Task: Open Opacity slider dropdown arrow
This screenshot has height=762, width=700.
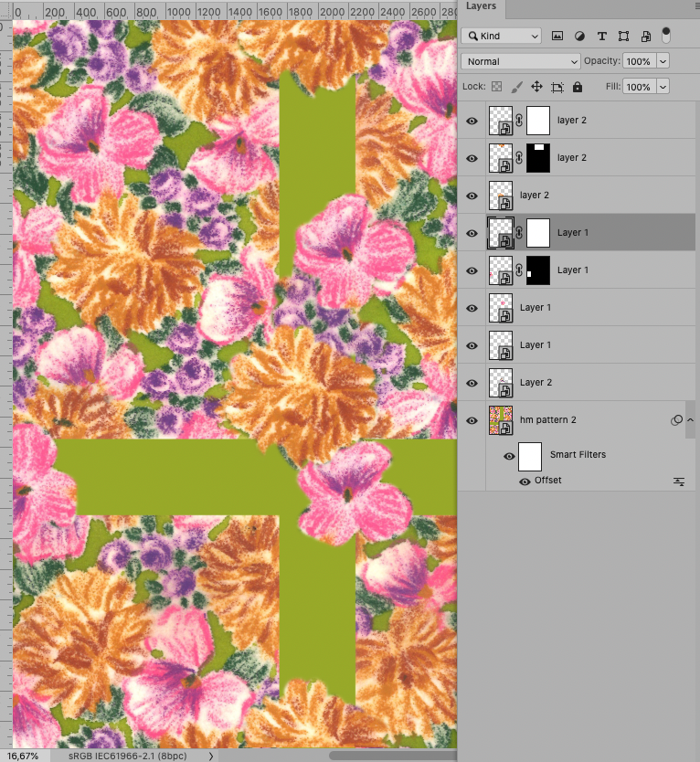Action: 663,61
